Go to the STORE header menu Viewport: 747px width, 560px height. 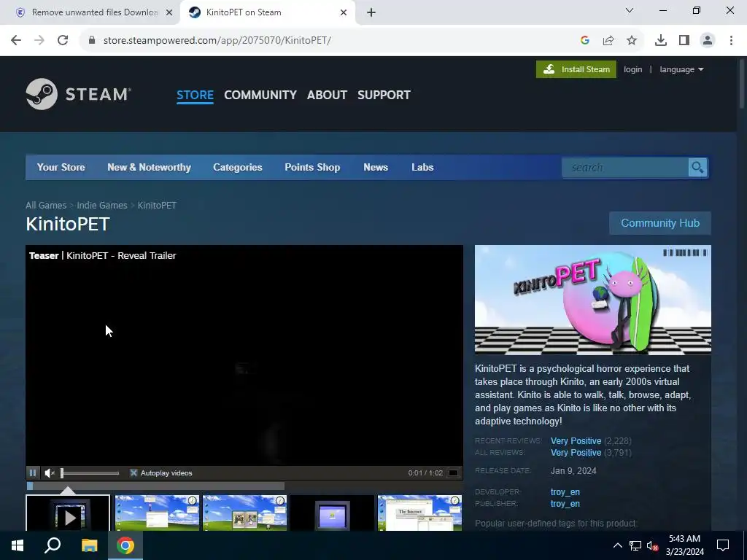point(195,95)
